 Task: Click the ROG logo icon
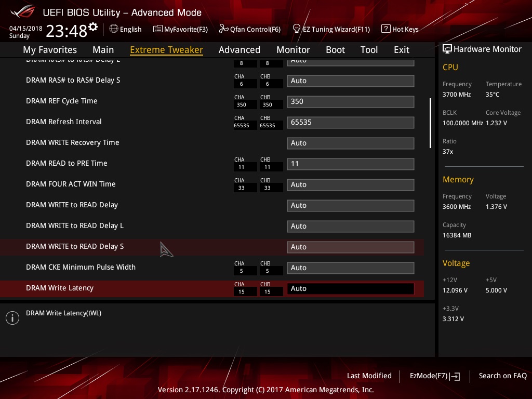tap(23, 12)
